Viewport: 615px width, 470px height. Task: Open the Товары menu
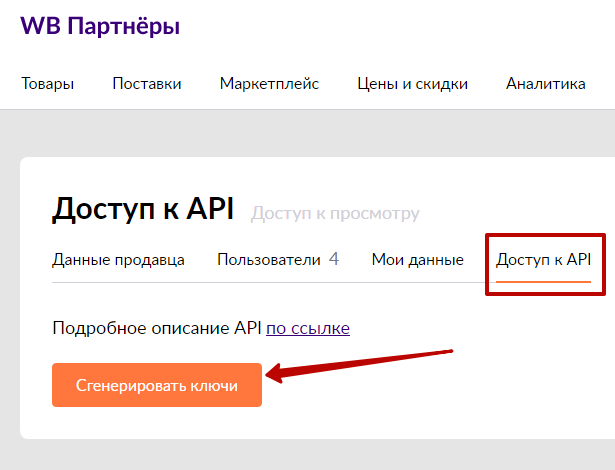click(47, 84)
